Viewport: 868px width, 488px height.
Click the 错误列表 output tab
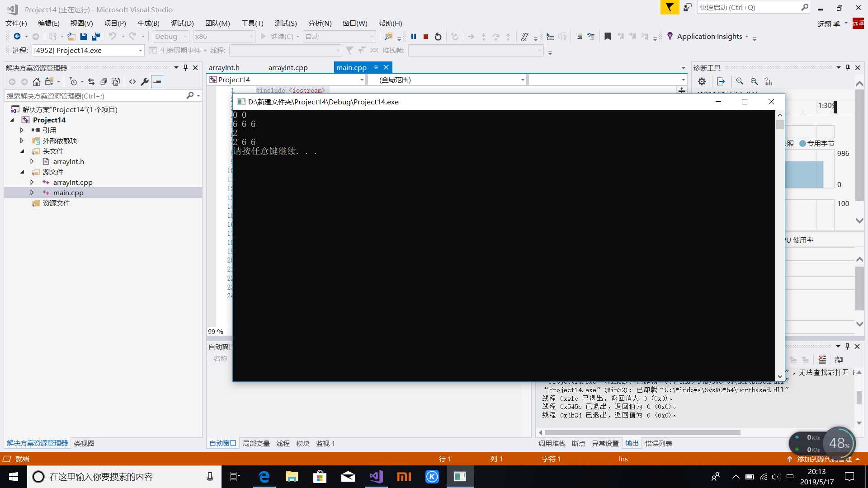[x=658, y=443]
